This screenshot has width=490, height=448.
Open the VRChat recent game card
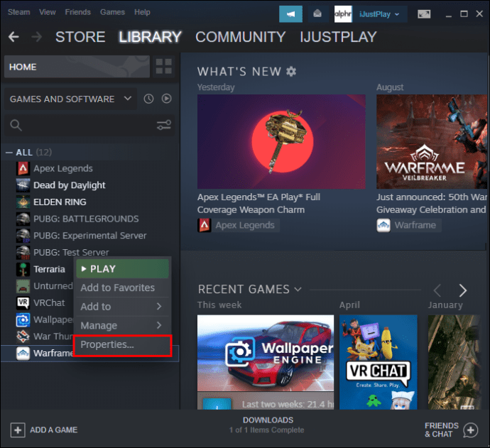click(x=378, y=362)
